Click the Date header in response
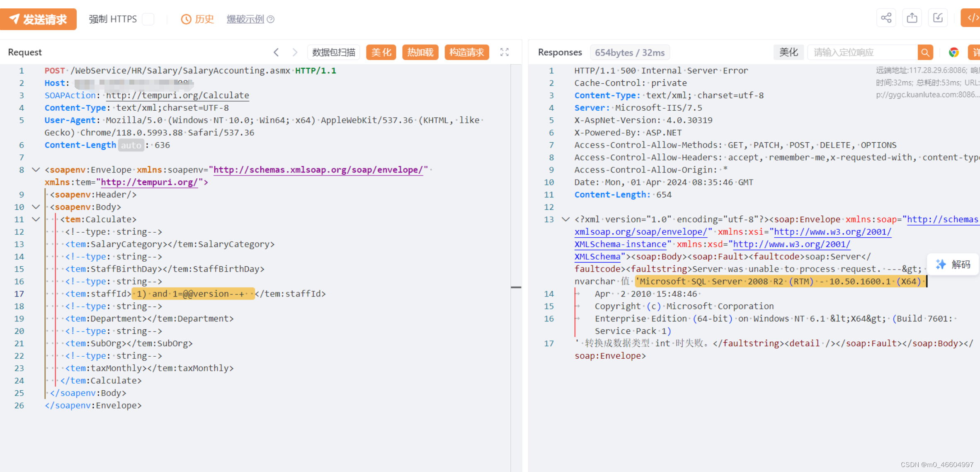 click(664, 182)
